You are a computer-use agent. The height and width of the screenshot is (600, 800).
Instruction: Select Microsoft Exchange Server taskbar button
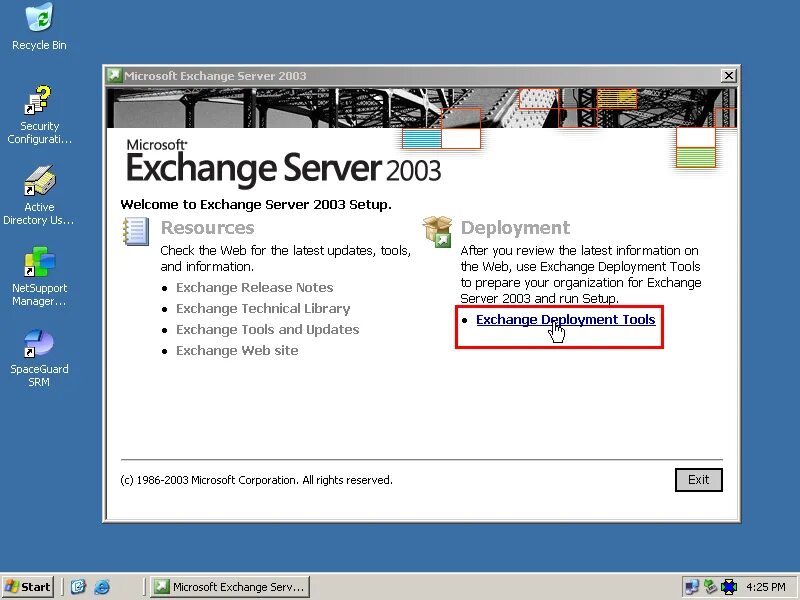pos(230,587)
